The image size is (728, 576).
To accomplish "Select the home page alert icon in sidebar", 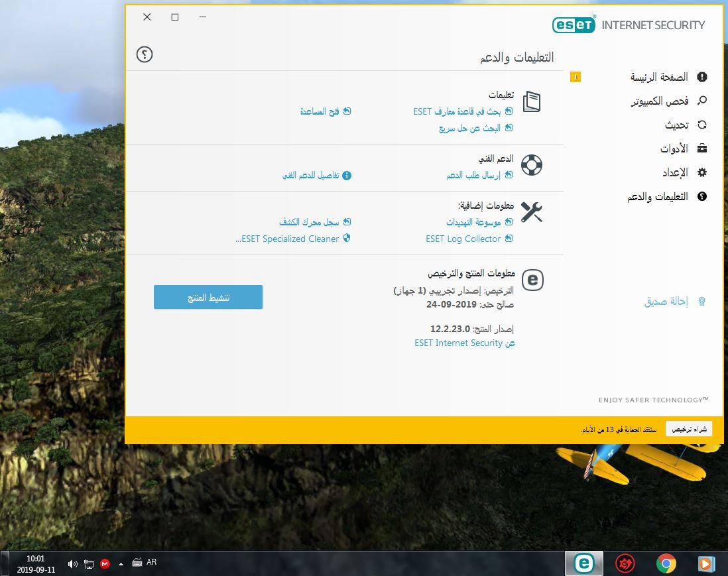I will point(702,77).
